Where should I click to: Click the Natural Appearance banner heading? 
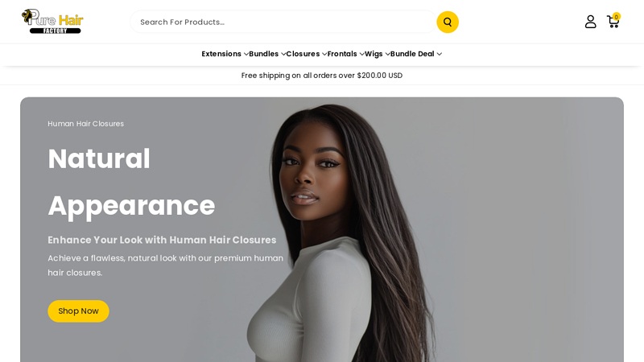click(131, 183)
